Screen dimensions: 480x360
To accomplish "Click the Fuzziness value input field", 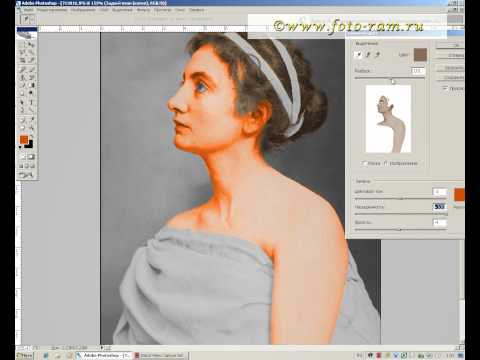I will click(418, 71).
